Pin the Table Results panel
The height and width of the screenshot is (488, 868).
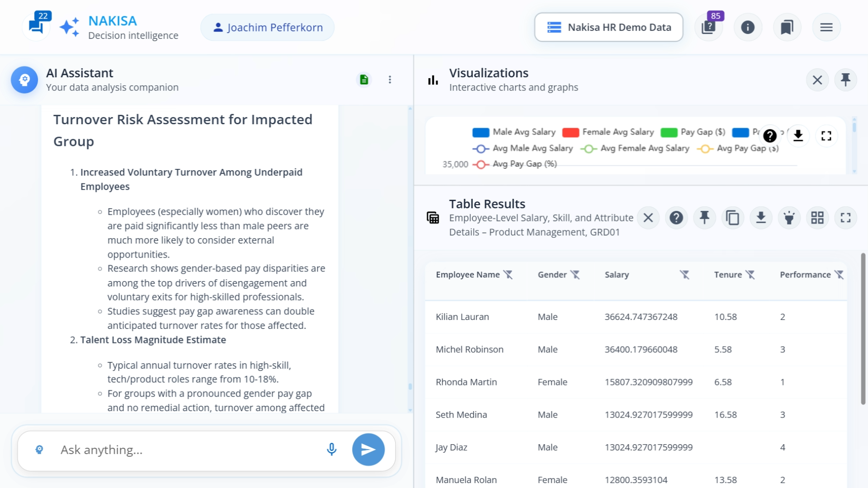[x=704, y=218]
